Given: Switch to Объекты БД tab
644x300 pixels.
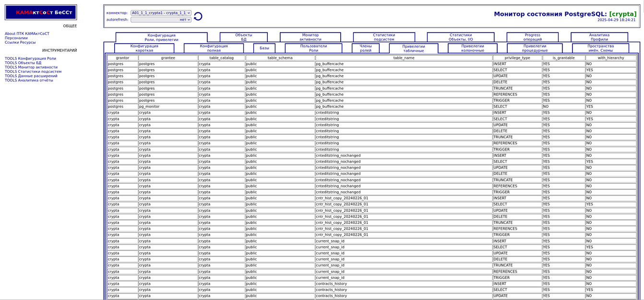Looking at the screenshot, I should click(244, 37).
